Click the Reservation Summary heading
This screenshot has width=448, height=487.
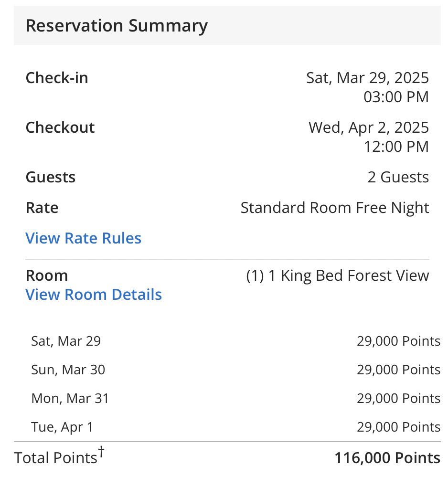point(117,25)
